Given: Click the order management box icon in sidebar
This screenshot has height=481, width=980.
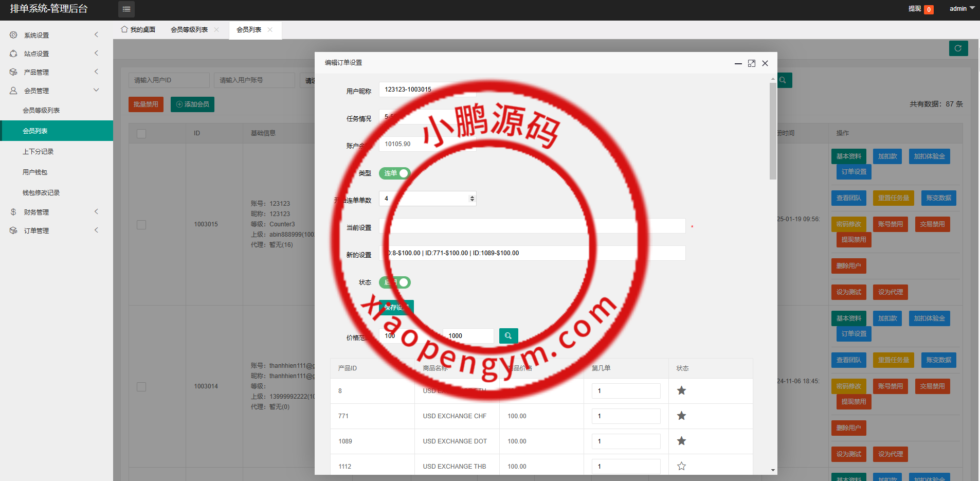Looking at the screenshot, I should click(x=13, y=230).
